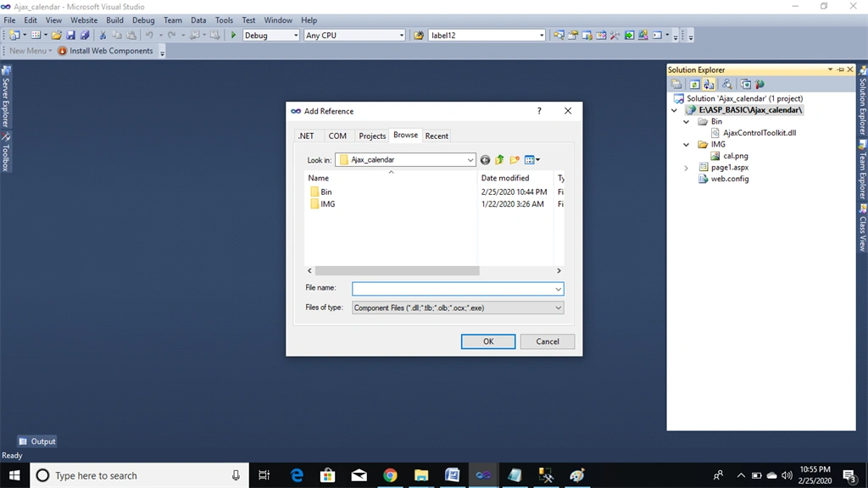Screen dimensions: 868x488
Task: Open the Website menu
Action: [84, 20]
